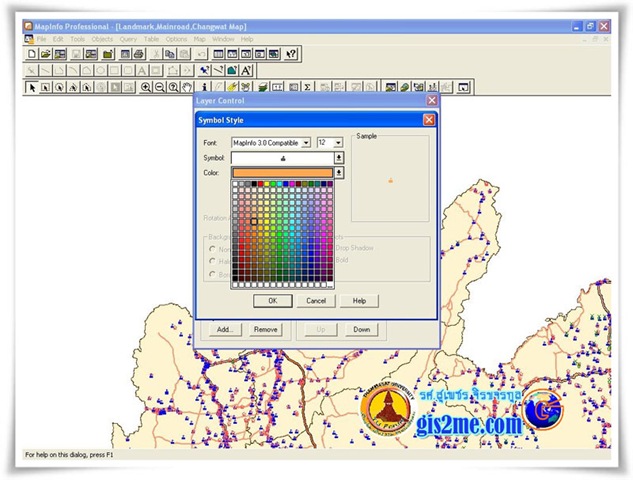Image resolution: width=633 pixels, height=480 pixels.
Task: Click Help in Symbol Style dialog
Action: [x=359, y=301]
